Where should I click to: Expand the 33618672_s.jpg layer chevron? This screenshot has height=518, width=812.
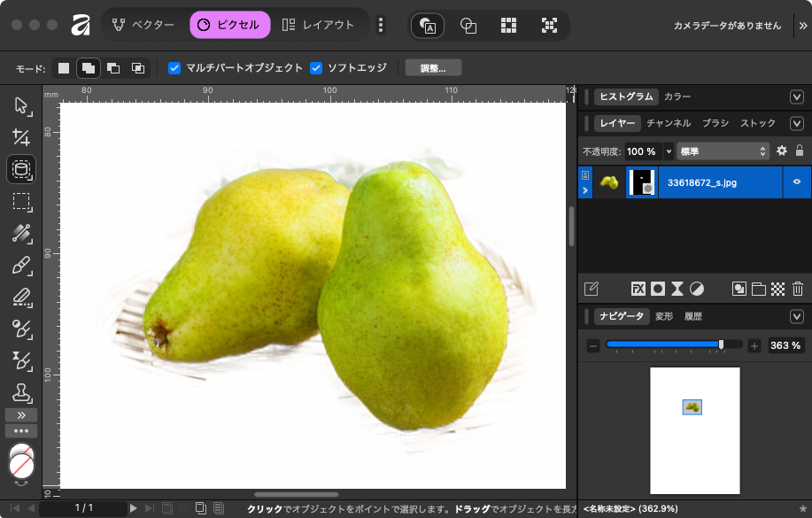[584, 189]
